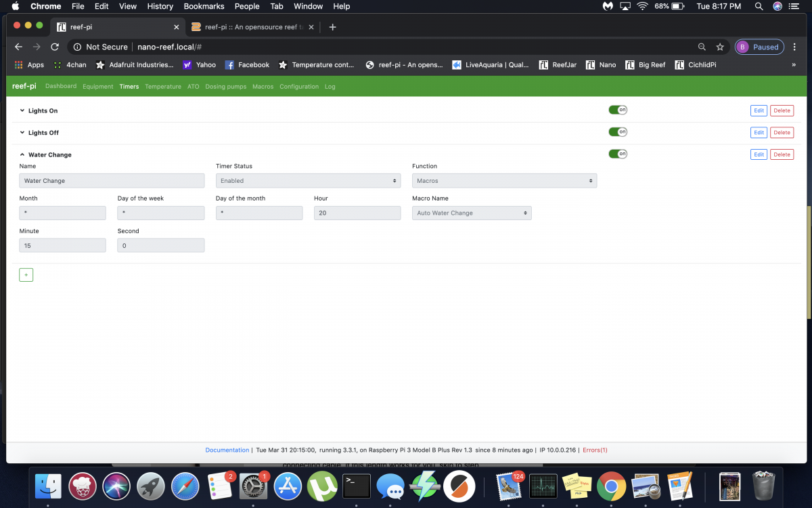Open Safari from the dock
The image size is (812, 508).
[x=185, y=486]
